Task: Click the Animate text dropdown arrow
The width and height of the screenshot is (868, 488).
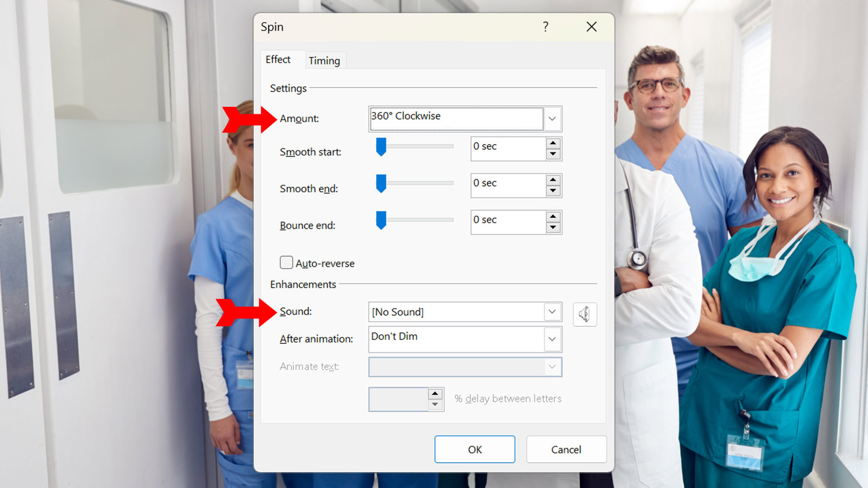Action: pyautogui.click(x=552, y=366)
